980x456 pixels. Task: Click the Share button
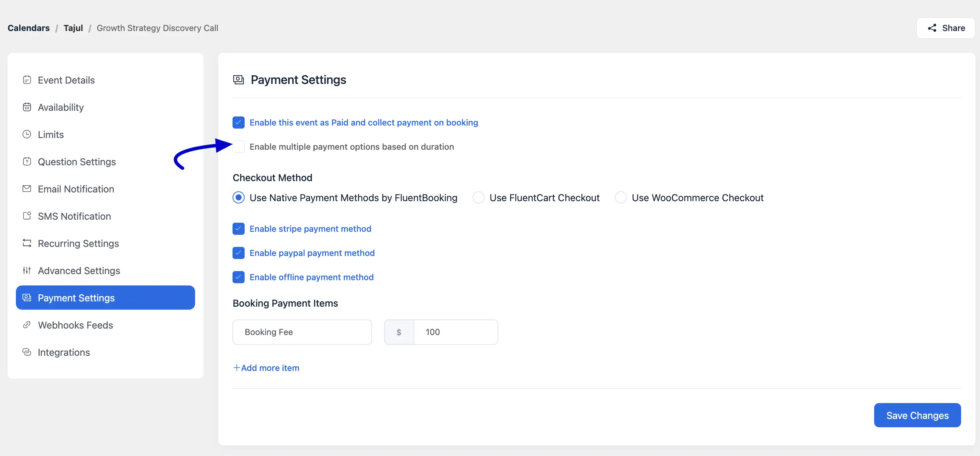(945, 28)
